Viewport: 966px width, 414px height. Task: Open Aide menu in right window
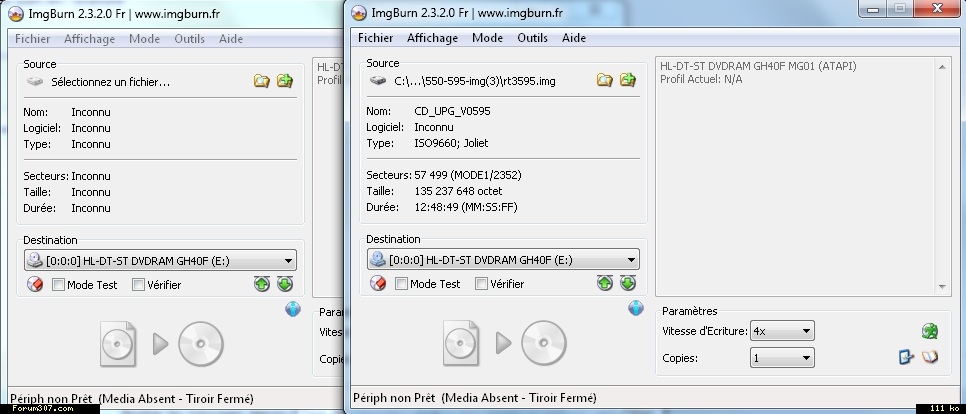pos(574,38)
